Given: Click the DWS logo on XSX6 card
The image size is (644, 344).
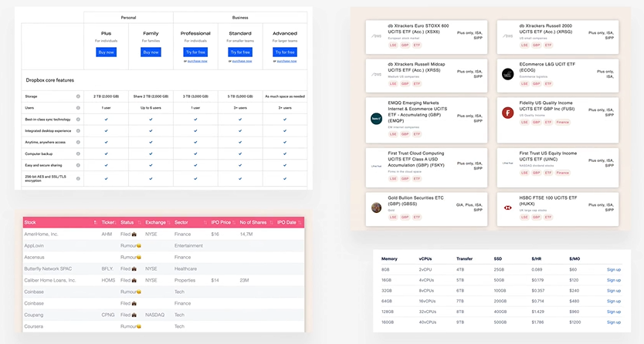Looking at the screenshot, I should [x=376, y=36].
